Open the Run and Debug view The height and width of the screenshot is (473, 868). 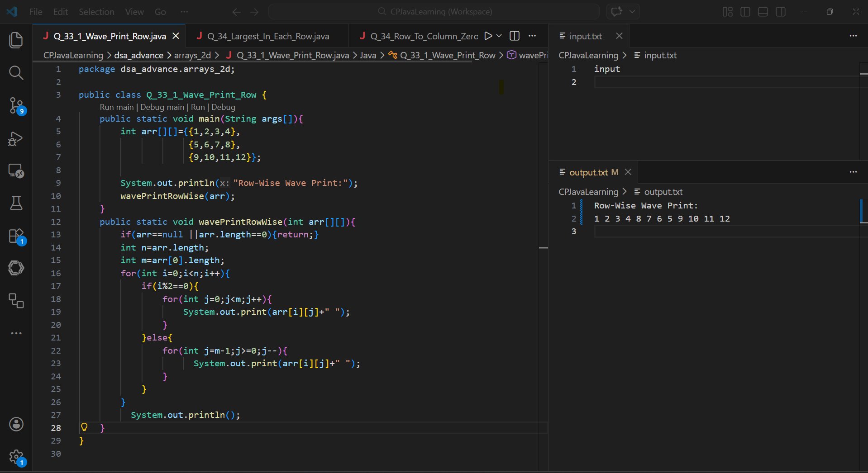coord(16,139)
